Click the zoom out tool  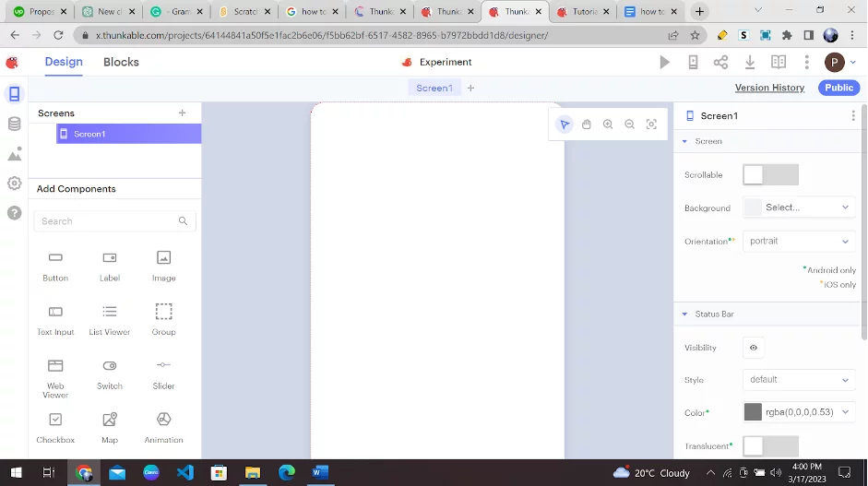pos(629,124)
